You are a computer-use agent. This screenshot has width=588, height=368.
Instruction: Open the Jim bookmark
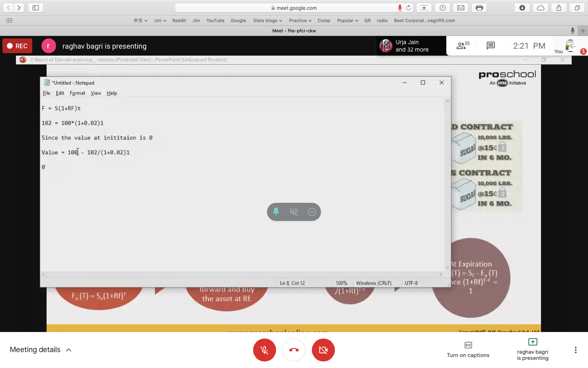tap(196, 20)
